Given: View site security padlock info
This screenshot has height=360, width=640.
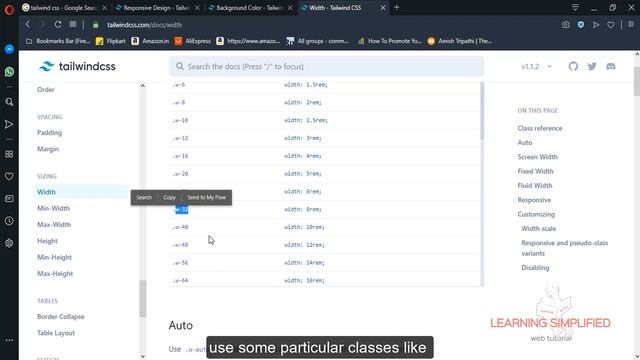Looking at the screenshot, I should (96, 25).
